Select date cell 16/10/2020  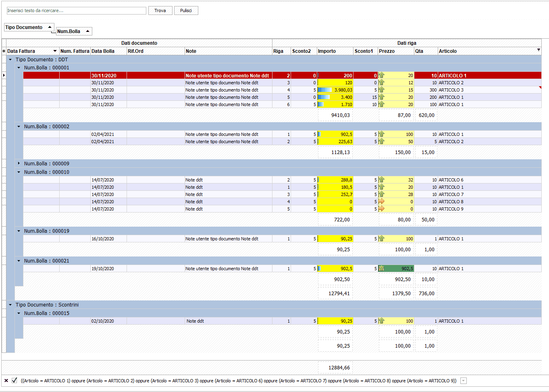[108, 239]
